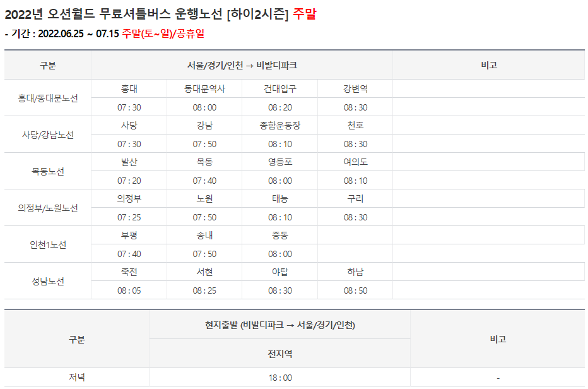Select the '구분' header of the upper table
The width and height of the screenshot is (588, 389).
pos(47,66)
